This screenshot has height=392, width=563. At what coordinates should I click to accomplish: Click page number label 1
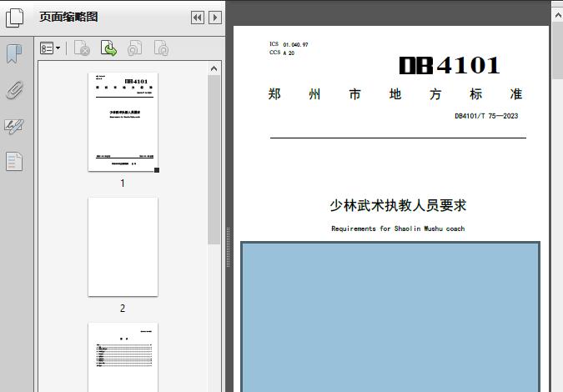click(123, 183)
